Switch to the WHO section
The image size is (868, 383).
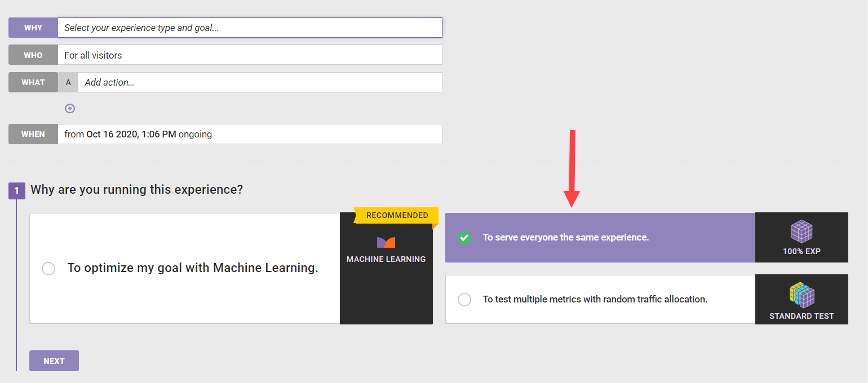33,55
